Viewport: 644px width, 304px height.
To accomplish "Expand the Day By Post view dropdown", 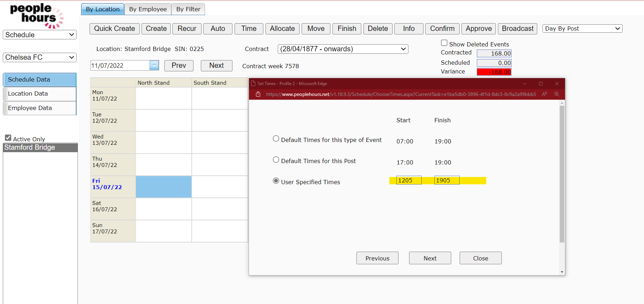I will tap(582, 28).
